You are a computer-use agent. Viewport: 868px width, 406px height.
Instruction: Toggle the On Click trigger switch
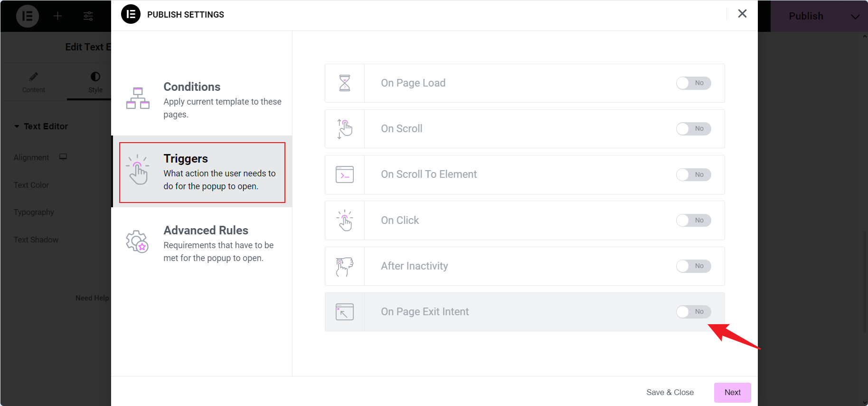pos(693,221)
